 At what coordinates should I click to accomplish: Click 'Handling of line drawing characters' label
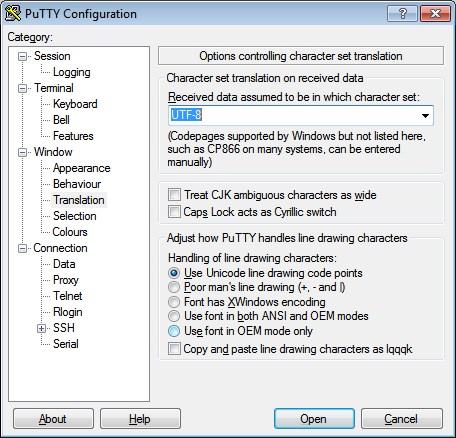252,258
